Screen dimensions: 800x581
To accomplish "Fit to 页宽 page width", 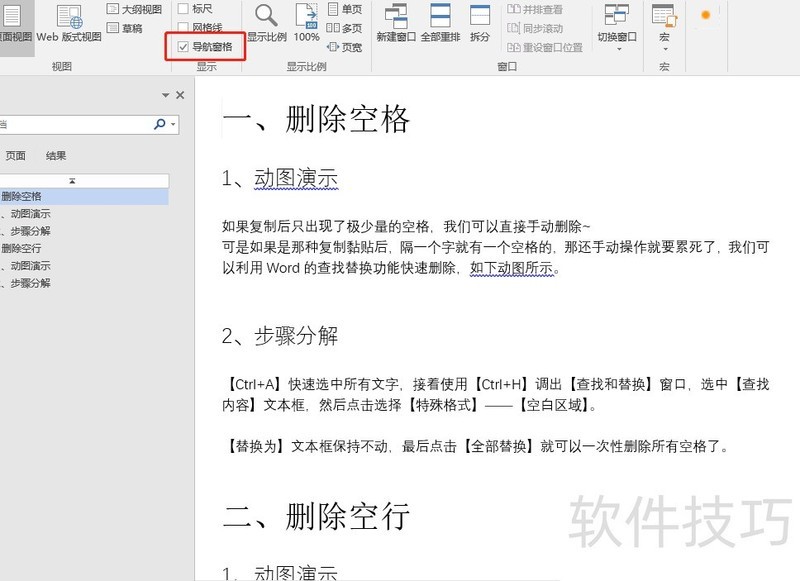I will click(x=344, y=47).
